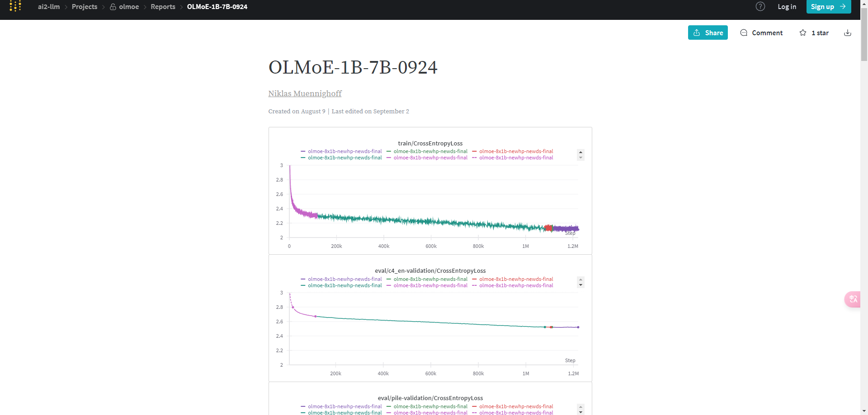Click the Sign up button

(x=828, y=7)
